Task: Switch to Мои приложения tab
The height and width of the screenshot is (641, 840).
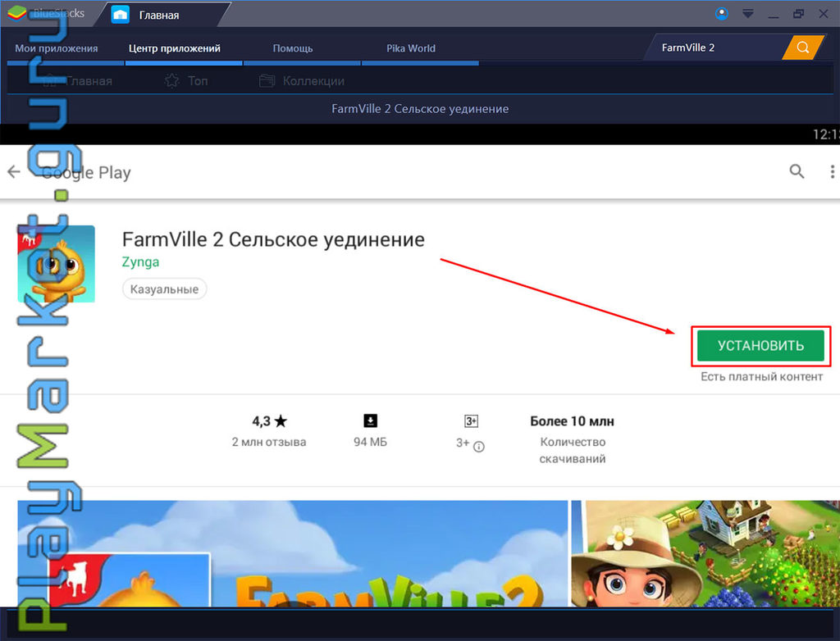Action: [57, 48]
